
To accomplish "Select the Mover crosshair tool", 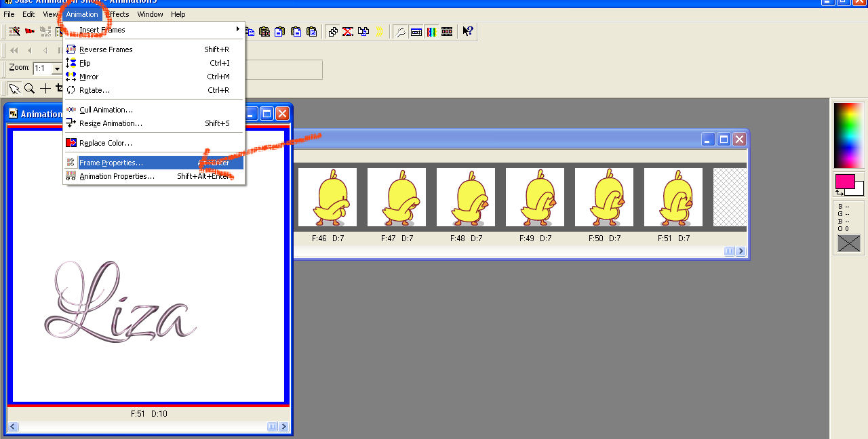I will [x=45, y=88].
